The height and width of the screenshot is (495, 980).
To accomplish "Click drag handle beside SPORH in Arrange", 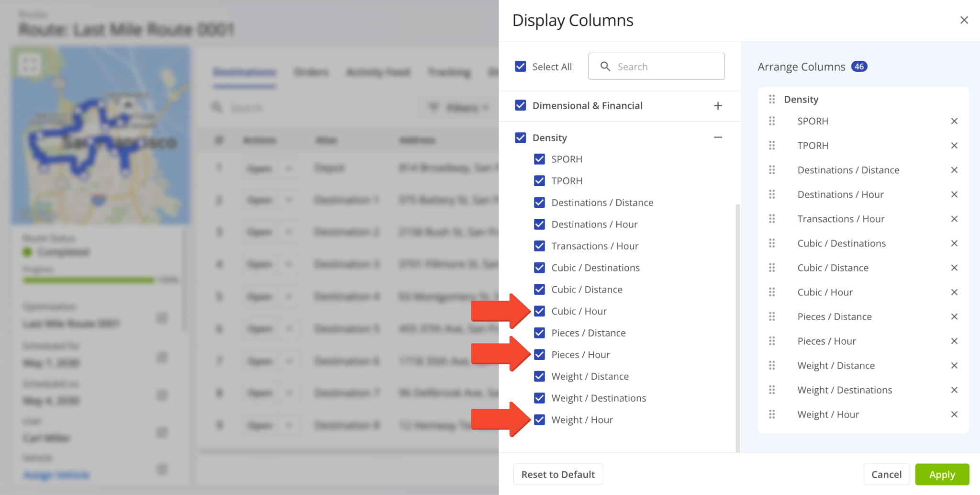I will 772,121.
